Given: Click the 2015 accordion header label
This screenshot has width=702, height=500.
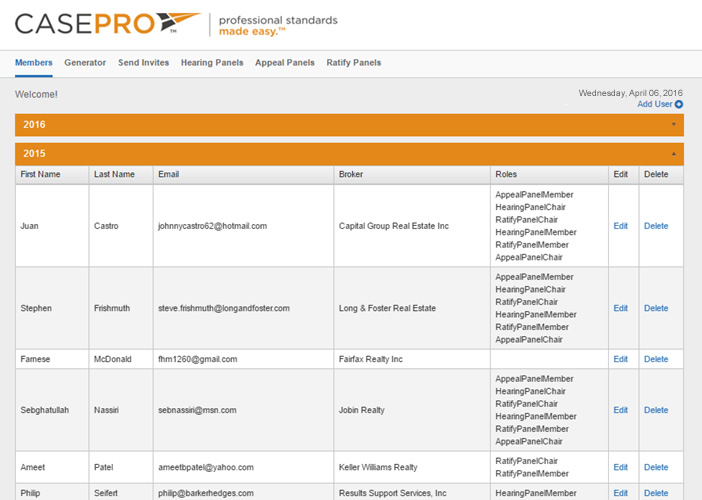Looking at the screenshot, I should [34, 154].
